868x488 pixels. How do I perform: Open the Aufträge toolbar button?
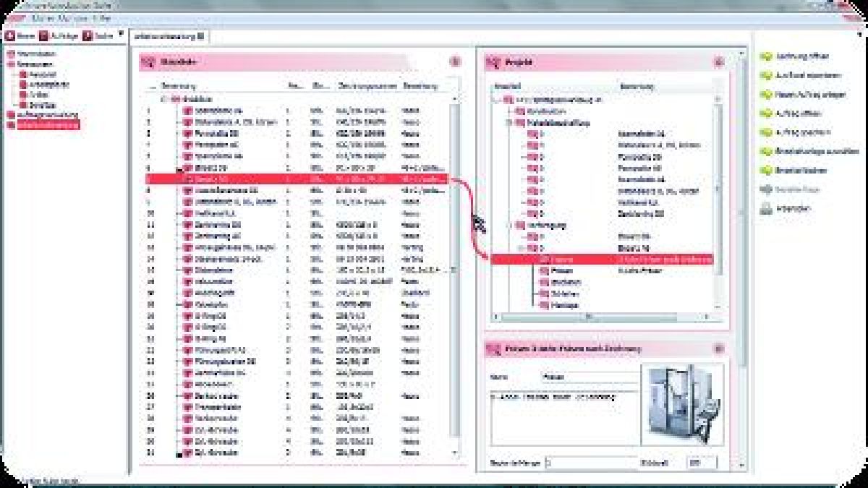click(44, 35)
